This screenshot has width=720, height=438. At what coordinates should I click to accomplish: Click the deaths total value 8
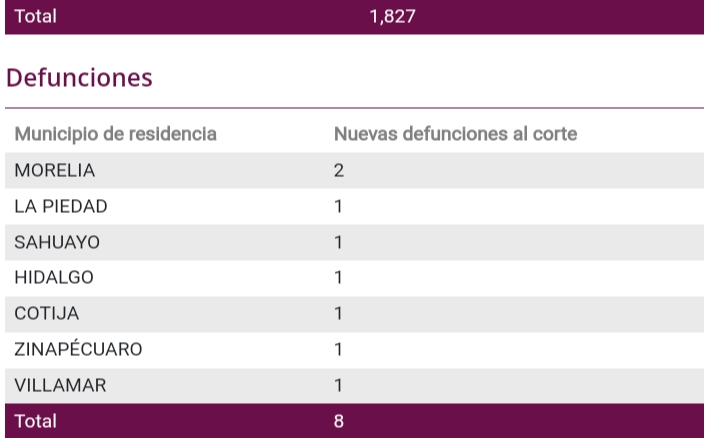[x=338, y=422]
